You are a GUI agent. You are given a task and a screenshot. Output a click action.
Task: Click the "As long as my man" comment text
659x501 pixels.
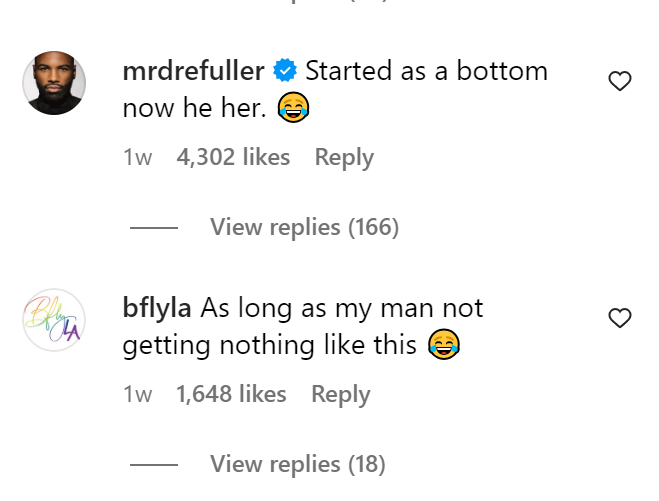tap(342, 308)
